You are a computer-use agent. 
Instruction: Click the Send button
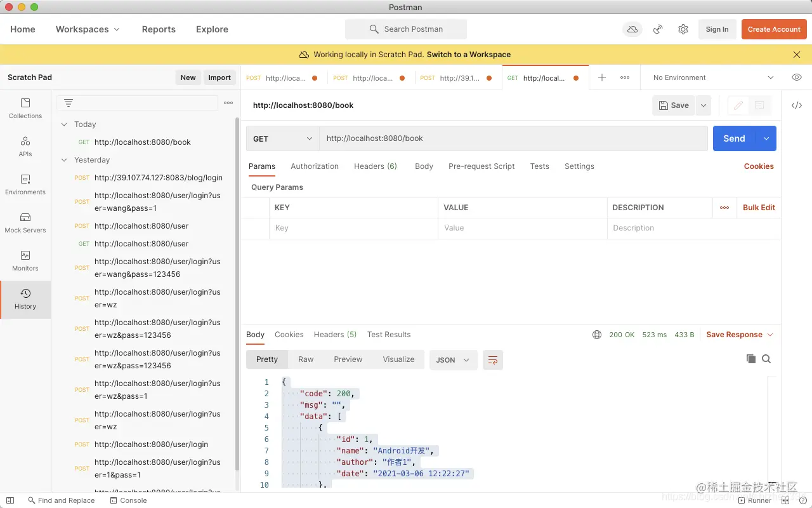(735, 138)
